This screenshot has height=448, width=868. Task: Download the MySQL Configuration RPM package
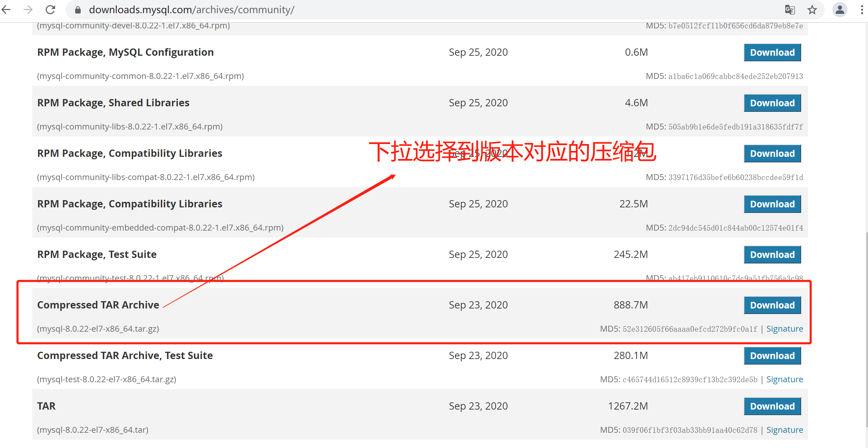[772, 53]
